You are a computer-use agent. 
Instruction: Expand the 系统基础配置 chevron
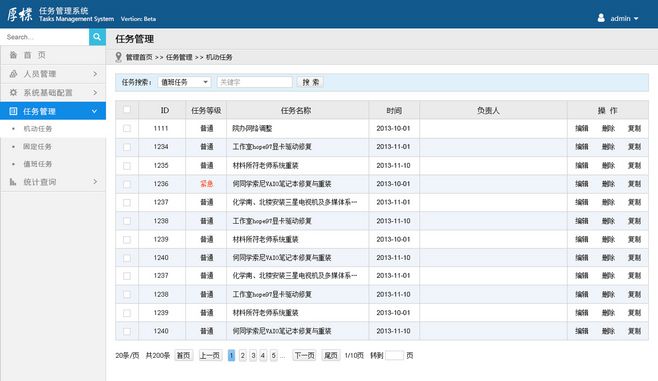[95, 92]
